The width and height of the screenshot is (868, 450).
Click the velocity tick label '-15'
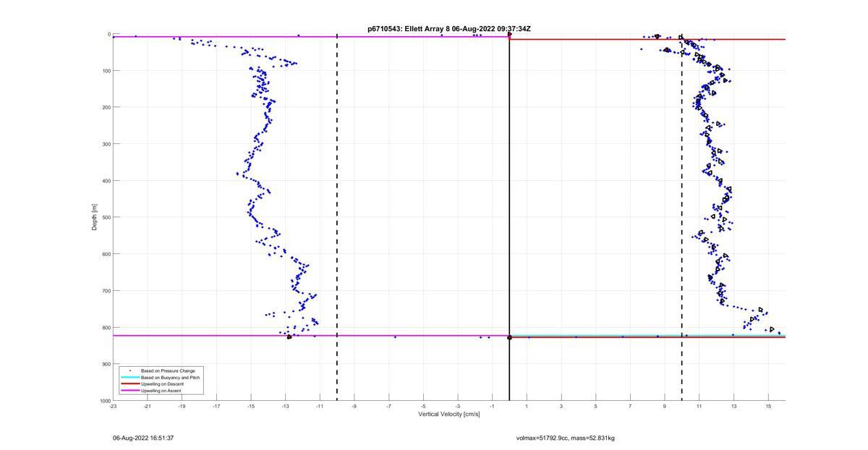251,407
